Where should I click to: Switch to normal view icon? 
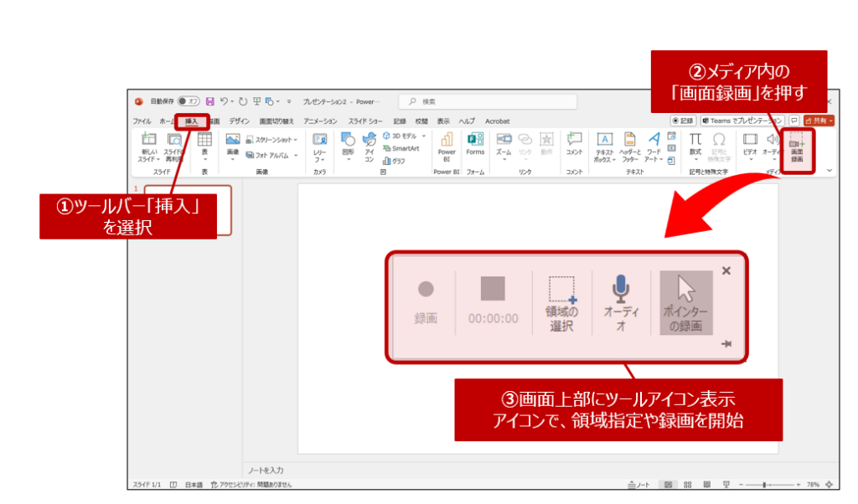pyautogui.click(x=668, y=485)
